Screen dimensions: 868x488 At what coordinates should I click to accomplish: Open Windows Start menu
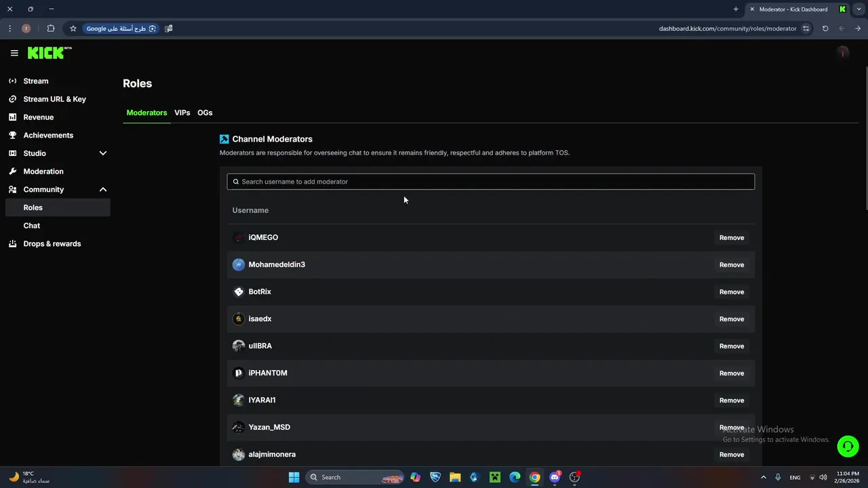294,477
